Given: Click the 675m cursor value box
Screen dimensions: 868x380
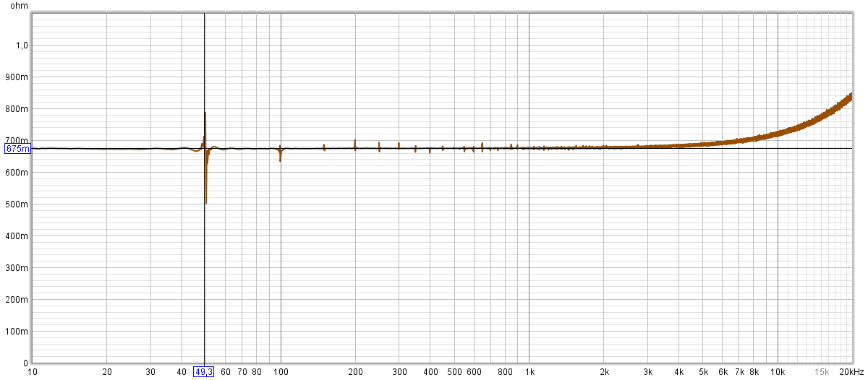Looking at the screenshot, I should tap(18, 149).
